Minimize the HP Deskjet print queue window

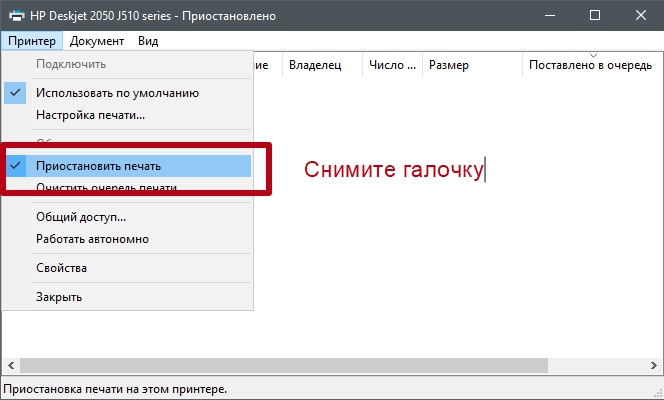pos(547,16)
